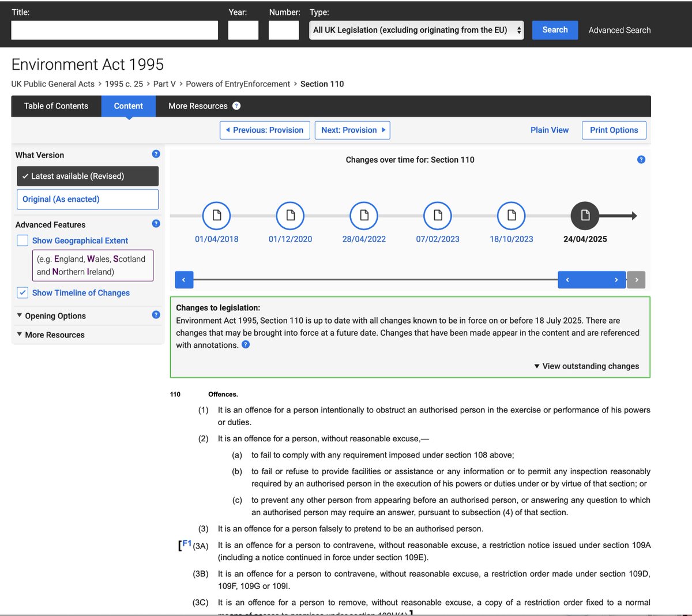
Task: Switch to Table of Contents tab
Action: pyautogui.click(x=57, y=106)
